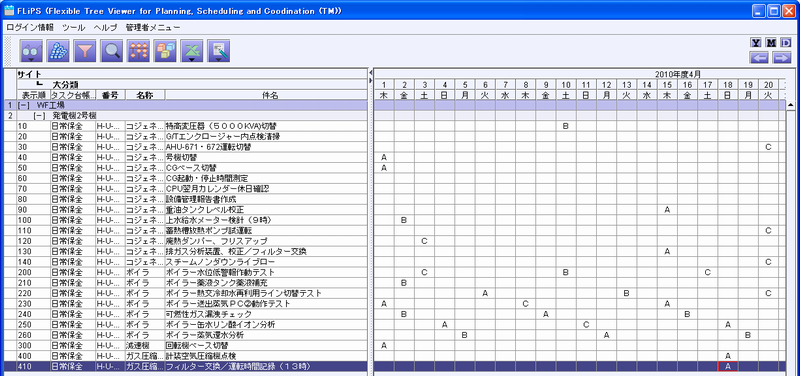The width and height of the screenshot is (800, 376).
Task: Click the panel splitter collapse arrow
Action: click(370, 73)
